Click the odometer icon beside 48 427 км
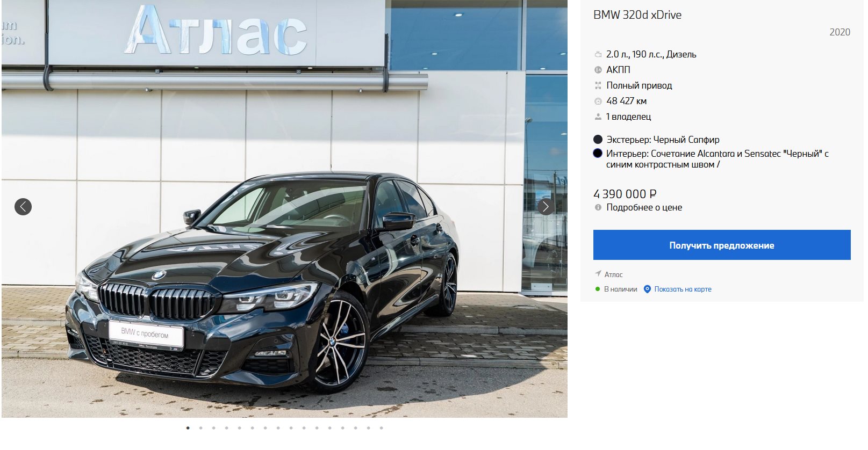The width and height of the screenshot is (868, 450). pos(598,101)
